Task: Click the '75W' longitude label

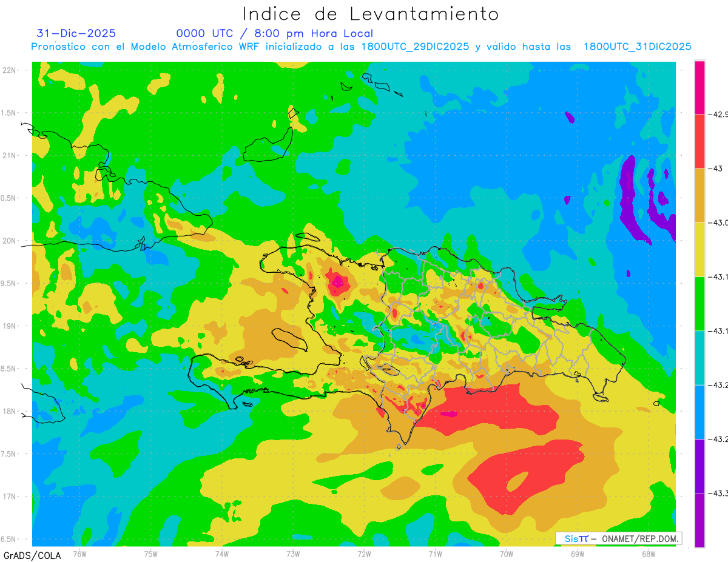Action: (x=151, y=553)
